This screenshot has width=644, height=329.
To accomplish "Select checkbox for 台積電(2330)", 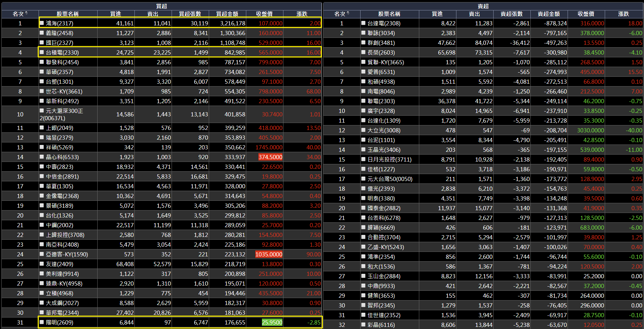I will [x=42, y=52].
